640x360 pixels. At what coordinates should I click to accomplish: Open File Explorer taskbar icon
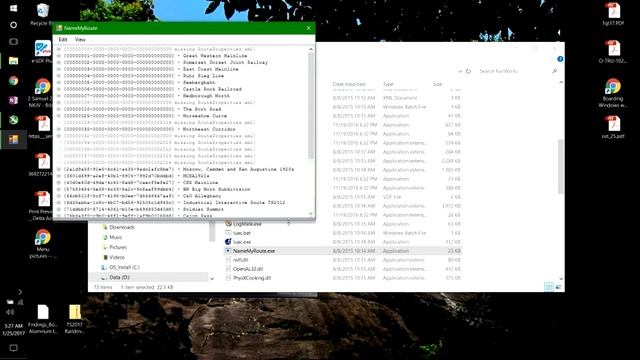tap(13, 61)
